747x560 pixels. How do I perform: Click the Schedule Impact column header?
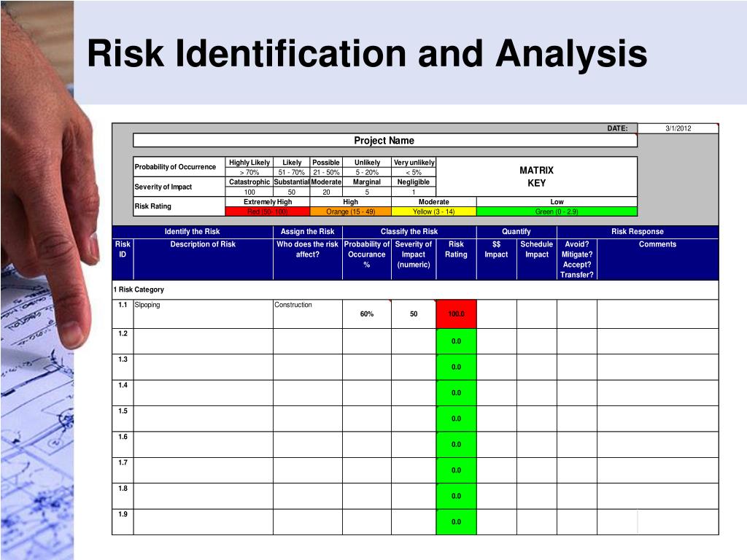coord(537,259)
